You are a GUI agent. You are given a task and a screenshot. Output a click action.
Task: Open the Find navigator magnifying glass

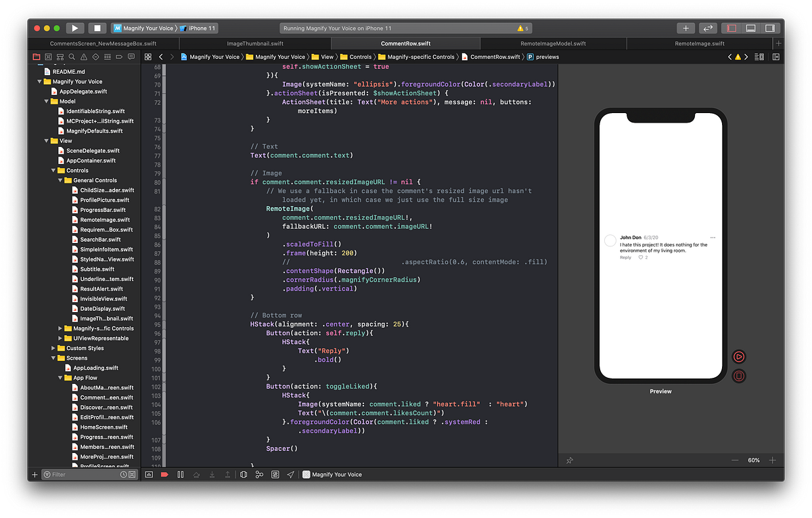tap(72, 57)
